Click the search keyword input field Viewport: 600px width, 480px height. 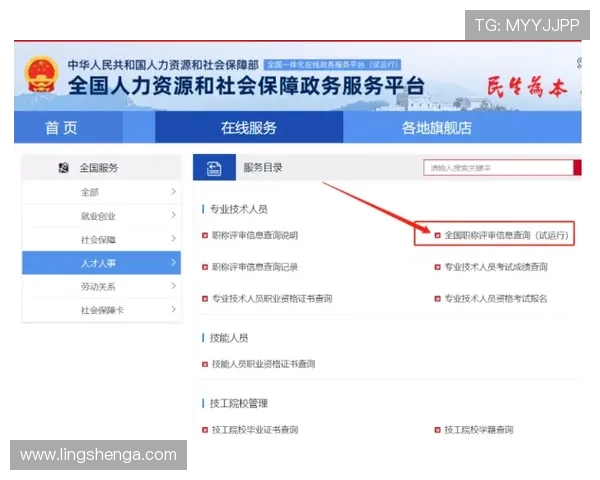point(498,168)
